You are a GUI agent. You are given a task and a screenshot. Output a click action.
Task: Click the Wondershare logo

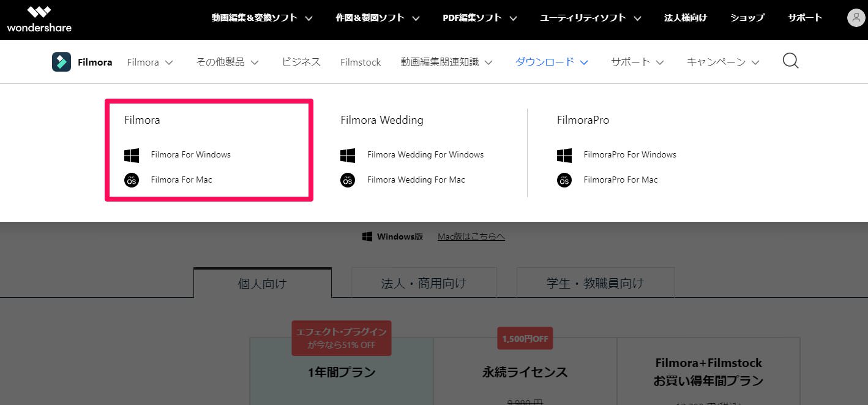click(39, 19)
